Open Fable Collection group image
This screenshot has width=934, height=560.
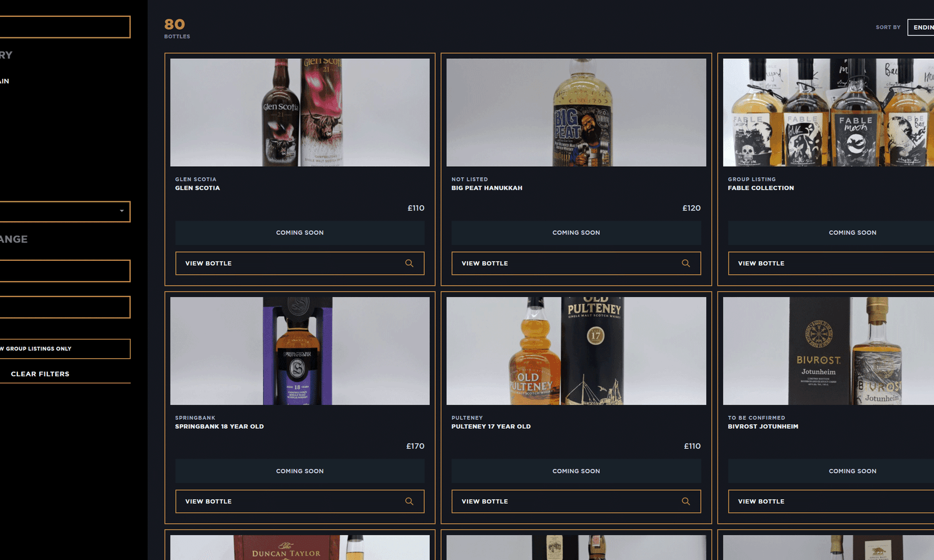(829, 112)
